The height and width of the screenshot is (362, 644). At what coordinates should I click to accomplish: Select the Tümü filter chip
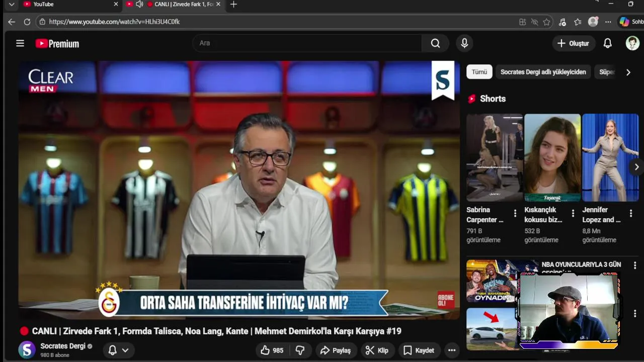(x=479, y=72)
